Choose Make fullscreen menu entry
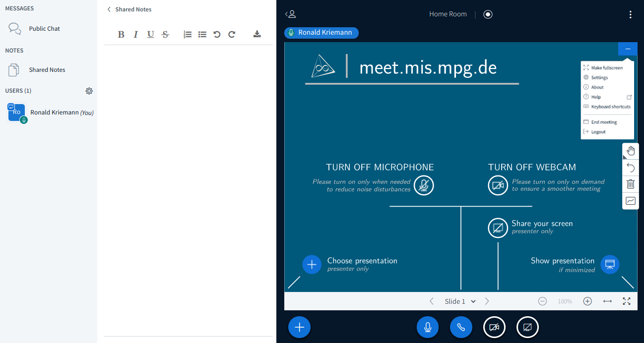 (607, 68)
